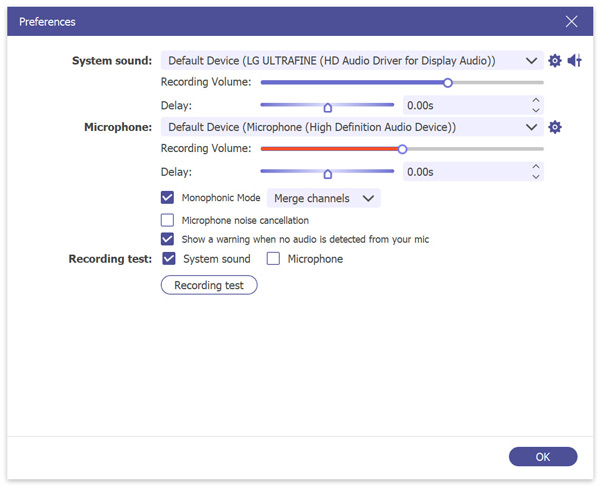Expand the Merge channels dropdown
The width and height of the screenshot is (600, 486).
coord(323,198)
